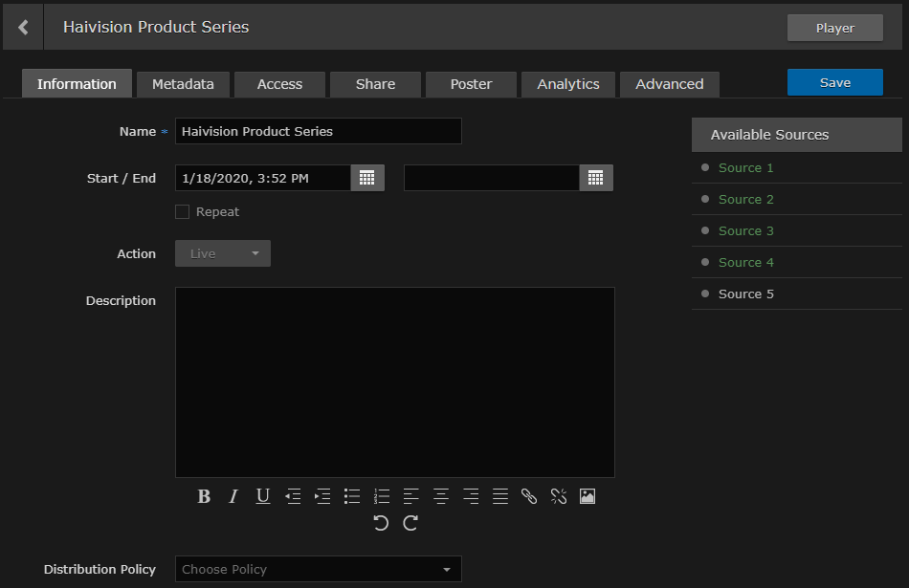The width and height of the screenshot is (909, 588).
Task: Insert an image into the description
Action: tap(587, 496)
